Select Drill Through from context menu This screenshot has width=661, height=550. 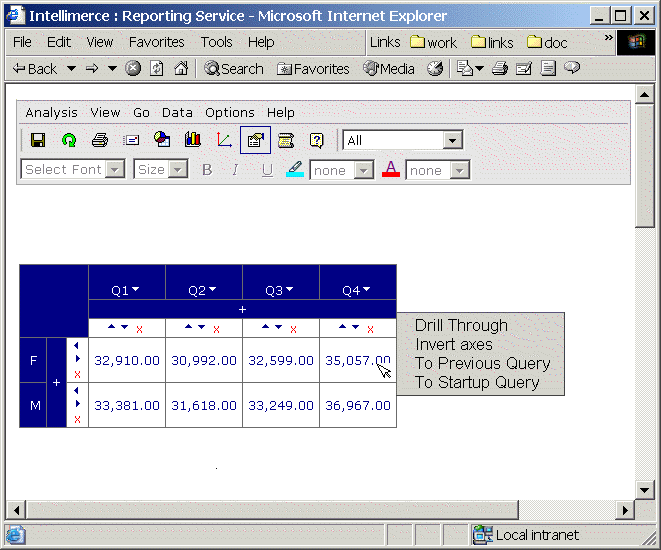461,325
